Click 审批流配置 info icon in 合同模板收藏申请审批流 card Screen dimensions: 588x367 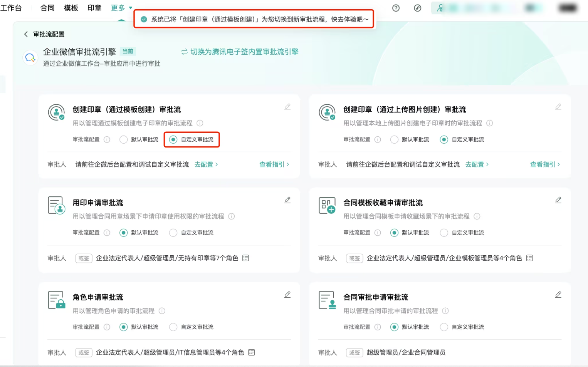378,233
